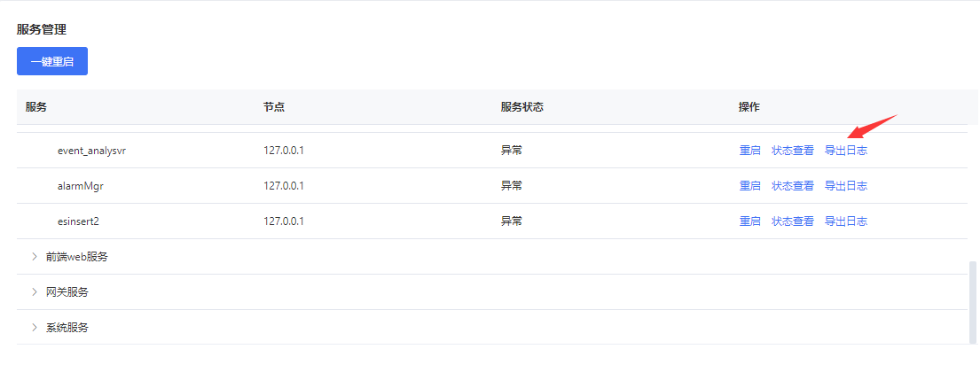Screen dimensions: 980x388
Task: Export logs for event_analysvr service
Action: [845, 151]
